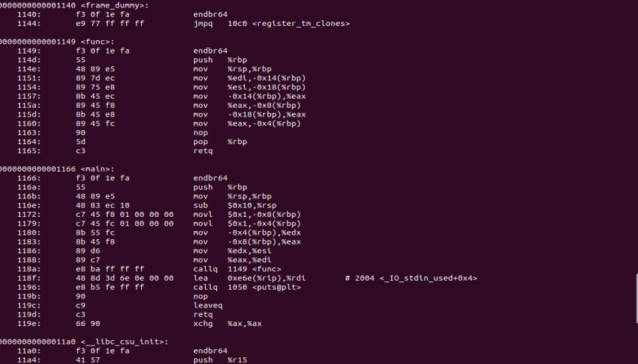Click the <func> function label
Viewport: 638px width, 364px height.
(97, 42)
